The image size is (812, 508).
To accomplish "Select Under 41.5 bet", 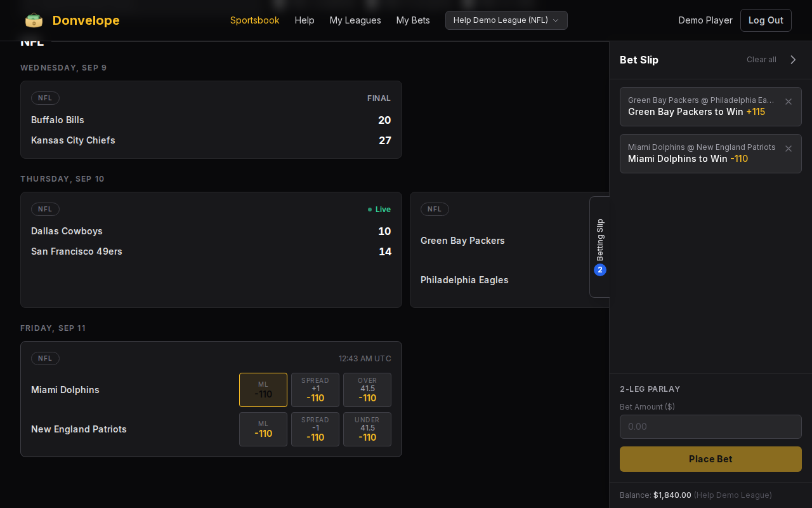I will pos(367,429).
